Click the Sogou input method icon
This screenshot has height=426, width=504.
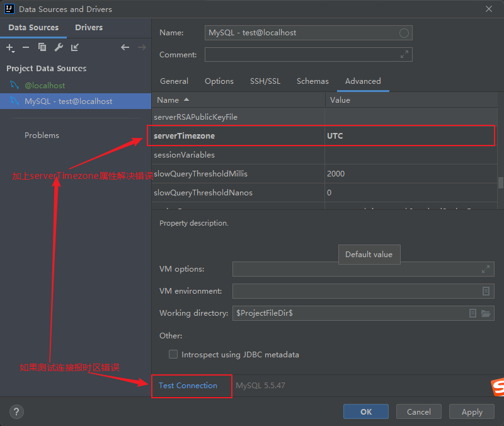[498, 388]
